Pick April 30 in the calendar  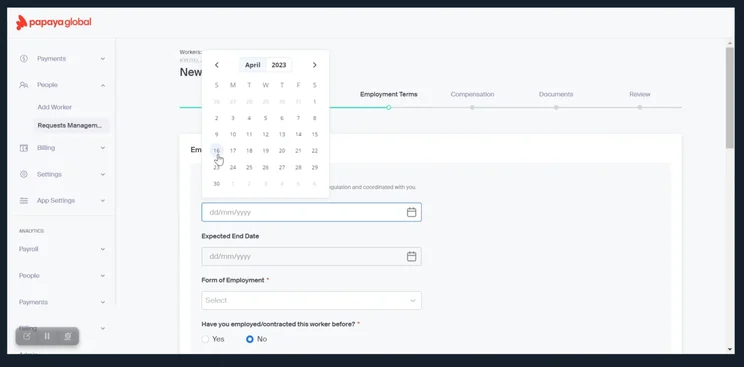(x=216, y=184)
